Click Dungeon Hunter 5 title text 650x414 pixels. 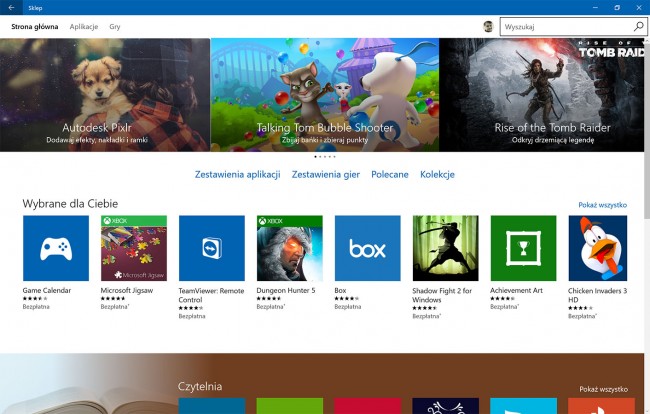[286, 290]
